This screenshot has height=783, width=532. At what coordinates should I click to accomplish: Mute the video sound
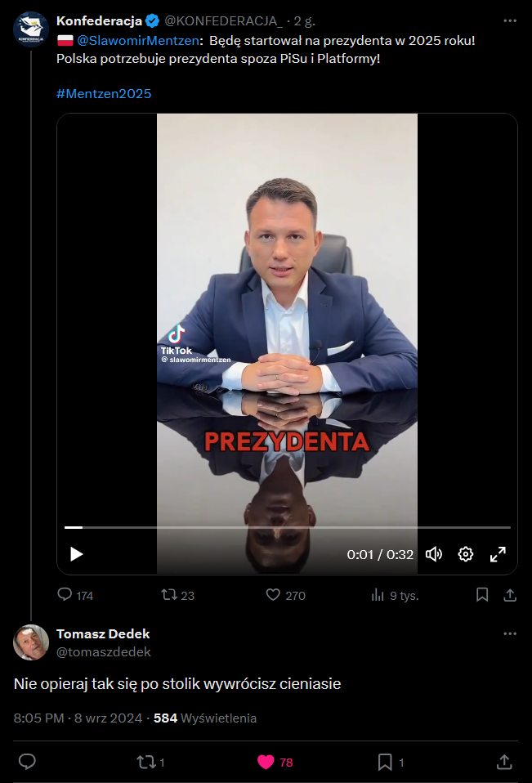tap(434, 554)
